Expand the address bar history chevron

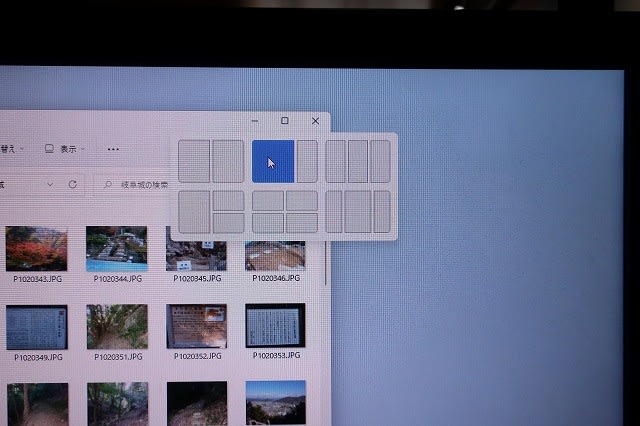pyautogui.click(x=51, y=185)
